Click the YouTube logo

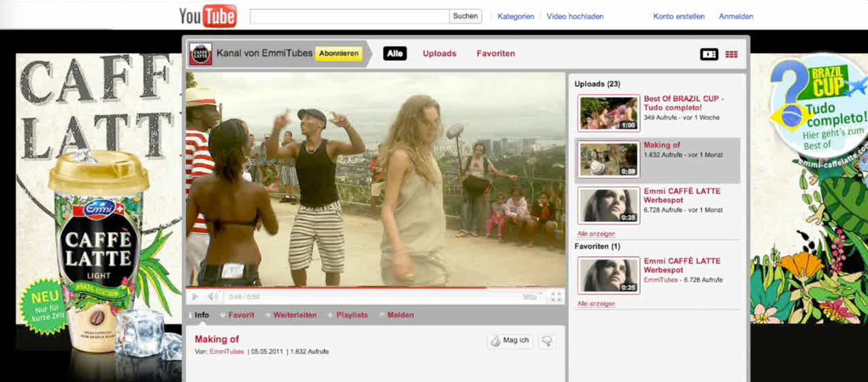[x=208, y=16]
